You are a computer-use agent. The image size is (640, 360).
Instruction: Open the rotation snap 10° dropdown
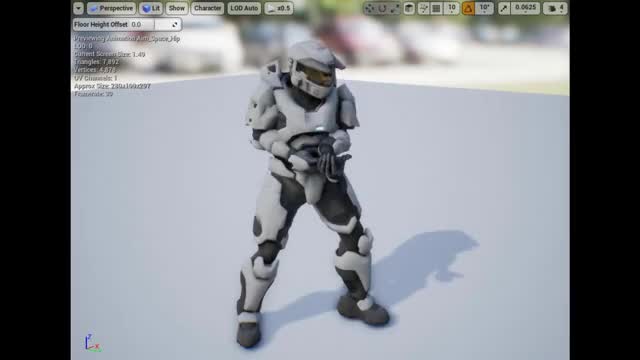(x=484, y=9)
